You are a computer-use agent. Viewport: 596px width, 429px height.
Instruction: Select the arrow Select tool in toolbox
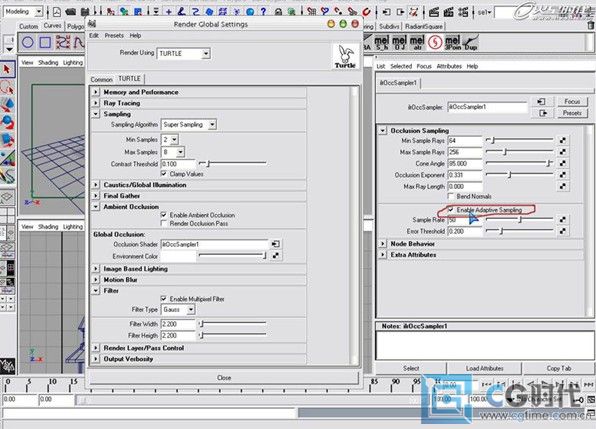coord(7,70)
